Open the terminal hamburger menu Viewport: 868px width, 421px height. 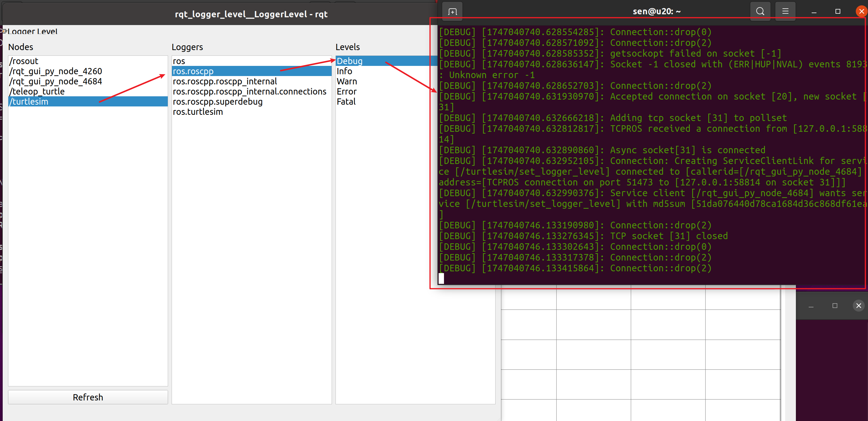tap(785, 11)
